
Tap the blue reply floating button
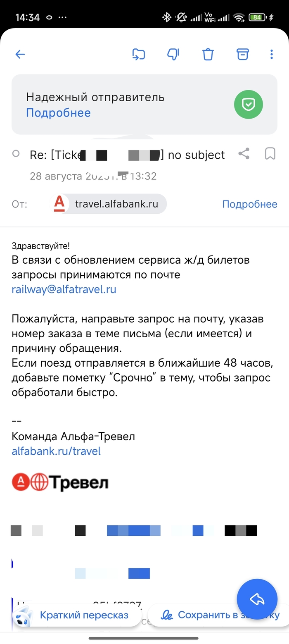click(x=257, y=599)
